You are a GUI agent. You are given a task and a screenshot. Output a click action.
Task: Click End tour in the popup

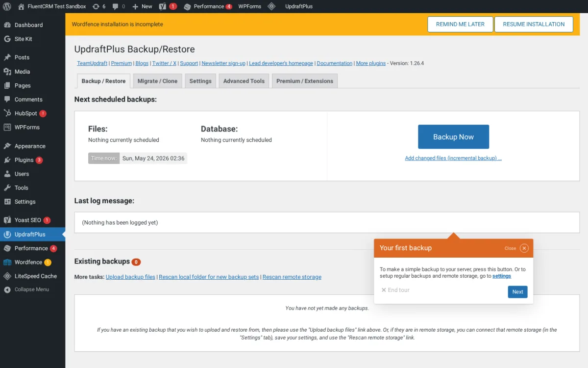[x=395, y=290]
